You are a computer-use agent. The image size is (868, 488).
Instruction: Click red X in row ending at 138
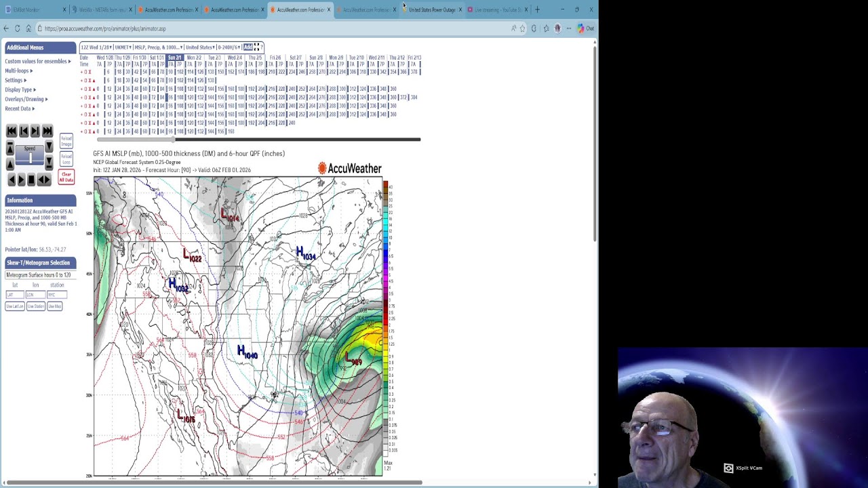click(90, 81)
